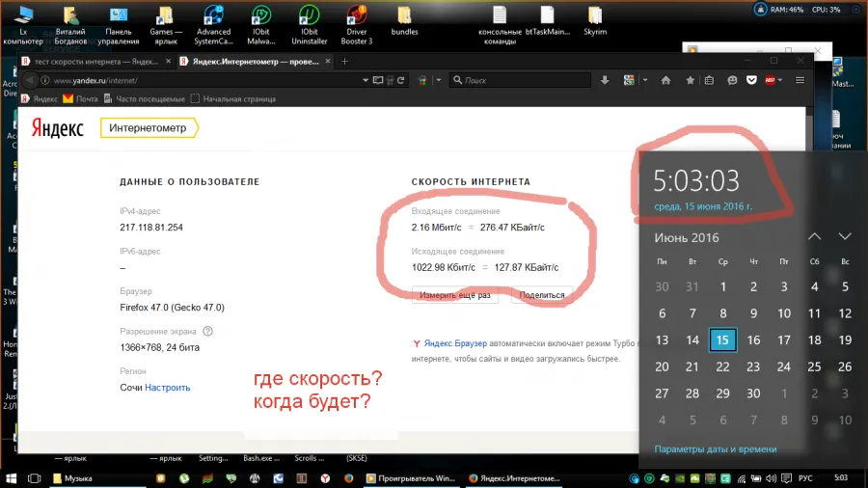
Task: Save page to Pocket icon
Action: (751, 80)
